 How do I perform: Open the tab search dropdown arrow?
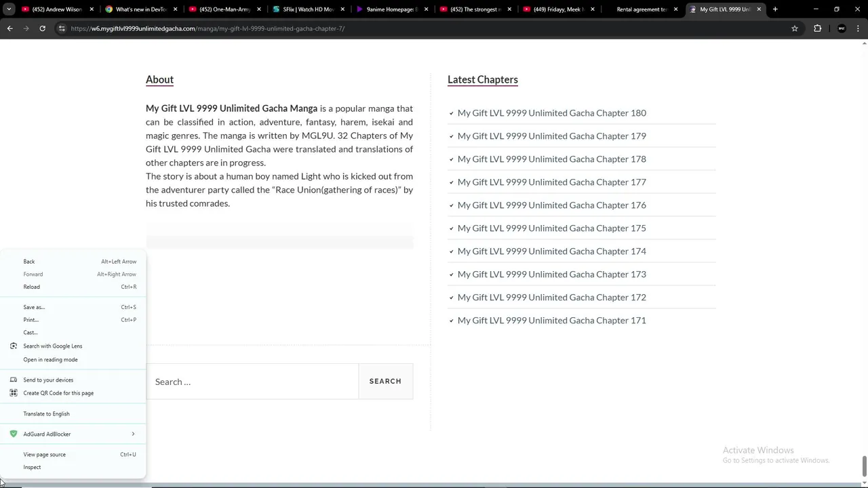pos(9,9)
